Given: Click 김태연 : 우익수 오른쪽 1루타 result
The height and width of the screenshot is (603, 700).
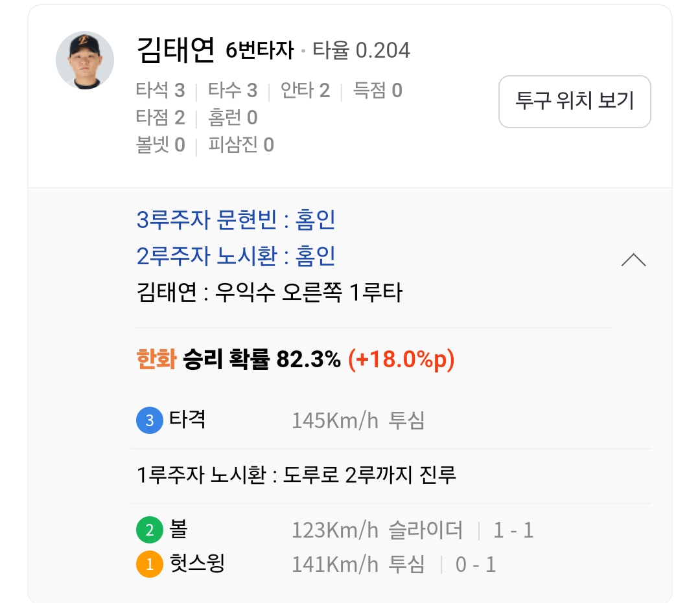Looking at the screenshot, I should click(270, 293).
